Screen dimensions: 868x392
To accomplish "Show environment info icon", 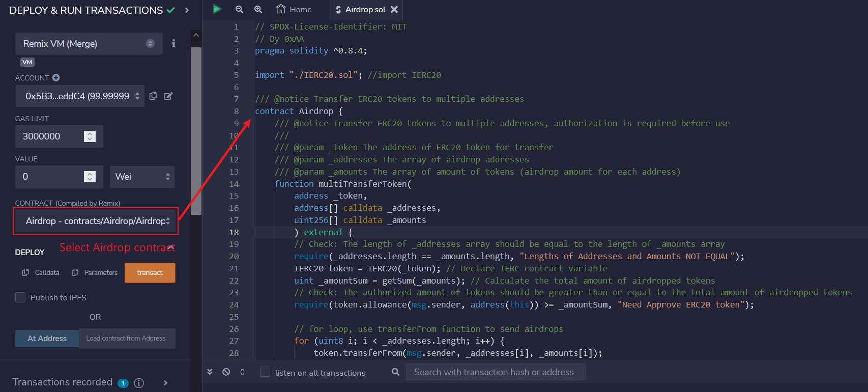I will pyautogui.click(x=173, y=44).
